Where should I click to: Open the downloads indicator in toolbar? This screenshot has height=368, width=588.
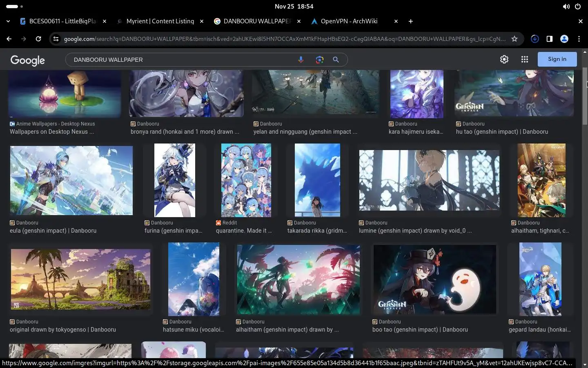coord(535,39)
